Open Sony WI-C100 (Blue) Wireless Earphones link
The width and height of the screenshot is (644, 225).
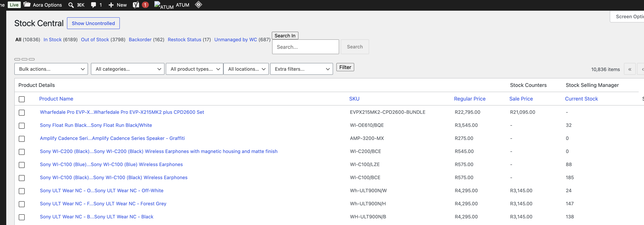click(x=111, y=164)
